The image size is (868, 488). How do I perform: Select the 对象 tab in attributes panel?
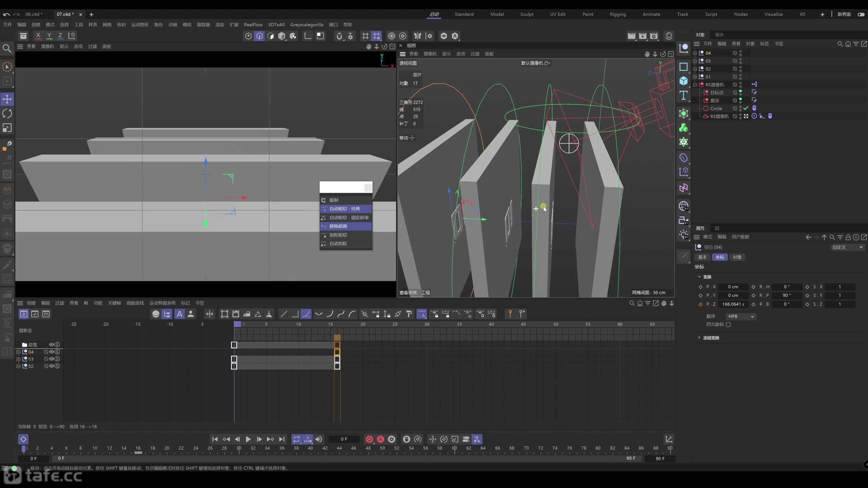[x=737, y=257]
